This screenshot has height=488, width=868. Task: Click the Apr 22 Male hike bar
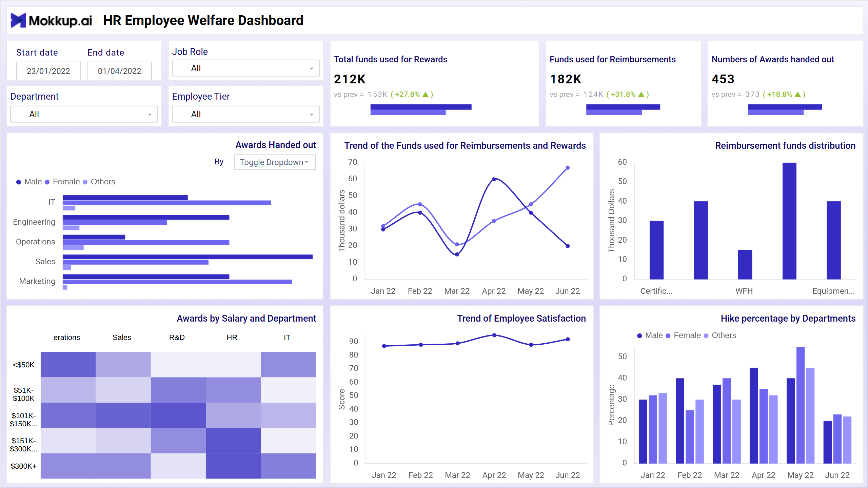pyautogui.click(x=754, y=415)
